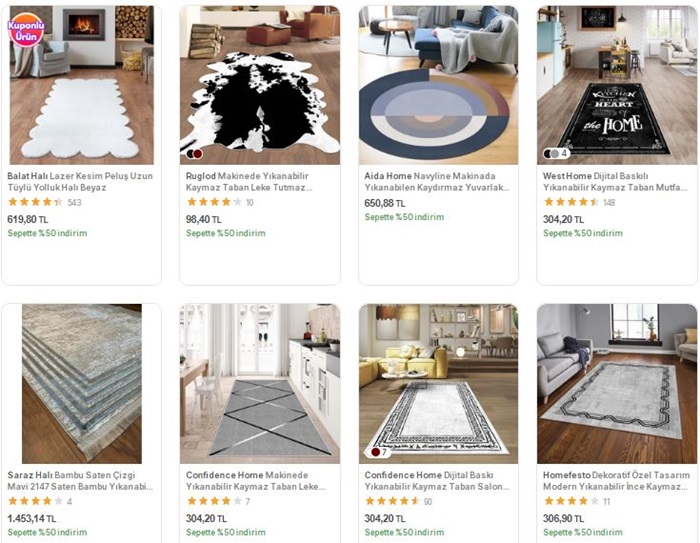
Task: Open the cowhide-pattern Ruglod rug image
Action: [259, 85]
